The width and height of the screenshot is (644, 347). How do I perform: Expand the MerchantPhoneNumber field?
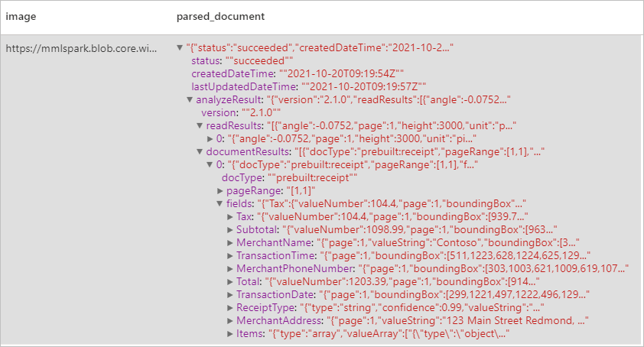tap(230, 269)
